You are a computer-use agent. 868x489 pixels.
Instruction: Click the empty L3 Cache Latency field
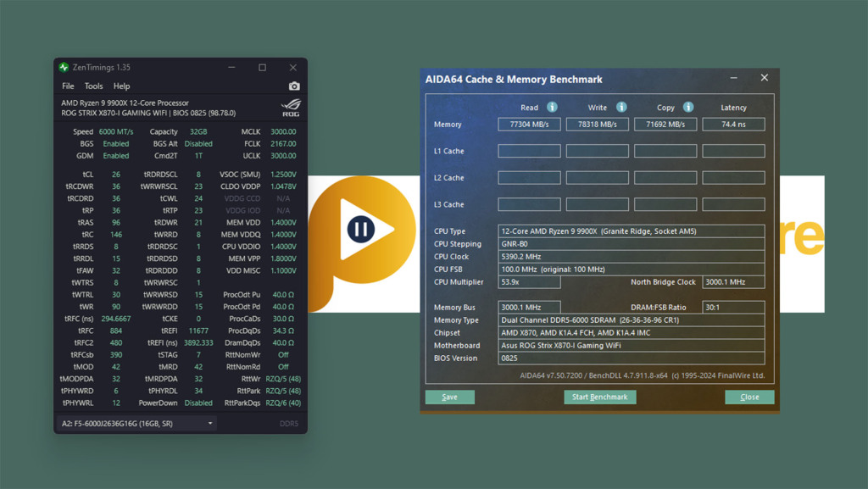pos(733,204)
